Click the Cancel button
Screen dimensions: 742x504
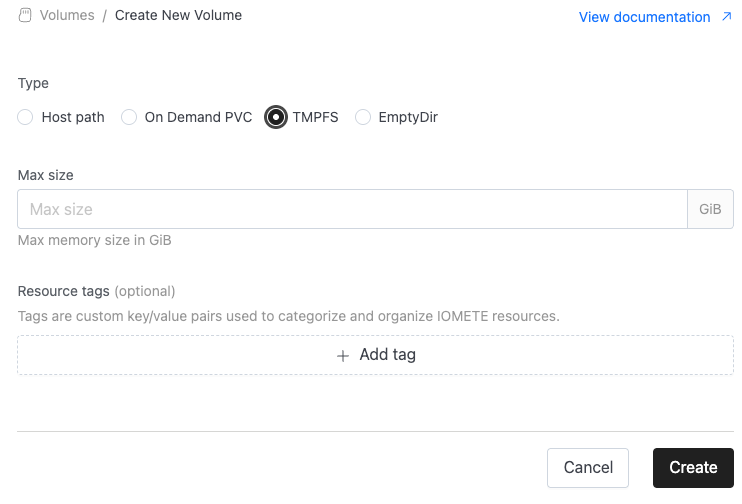(x=588, y=468)
